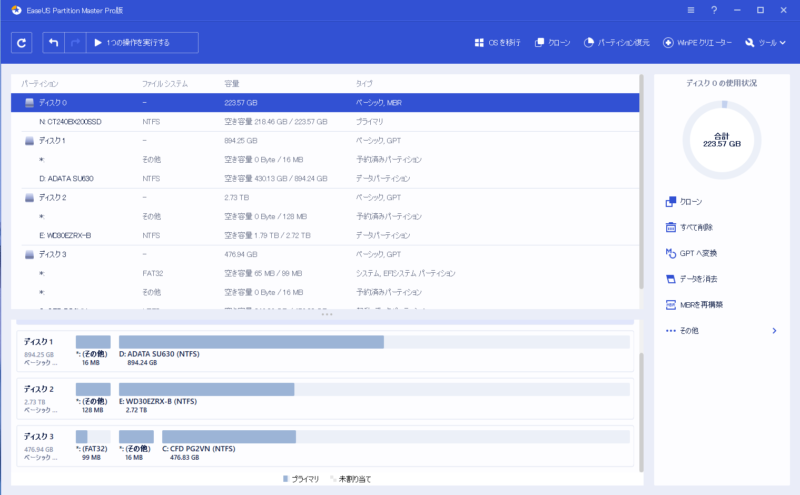This screenshot has height=495, width=800.
Task: Click the ディスク 0 drive icon in list
Action: coord(30,103)
